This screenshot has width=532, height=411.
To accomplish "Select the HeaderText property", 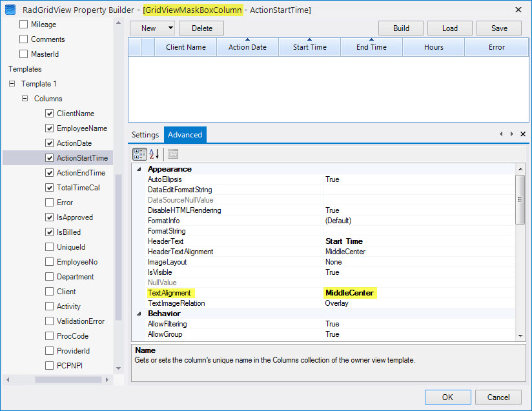I will [x=165, y=241].
